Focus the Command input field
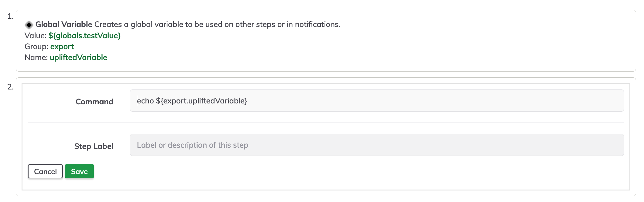644x202 pixels. point(377,101)
